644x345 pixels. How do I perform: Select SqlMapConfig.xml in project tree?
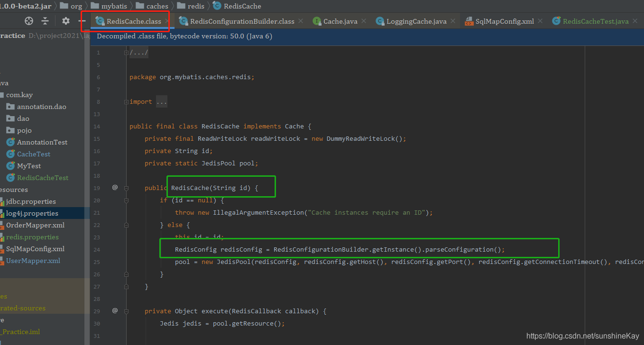pos(35,249)
